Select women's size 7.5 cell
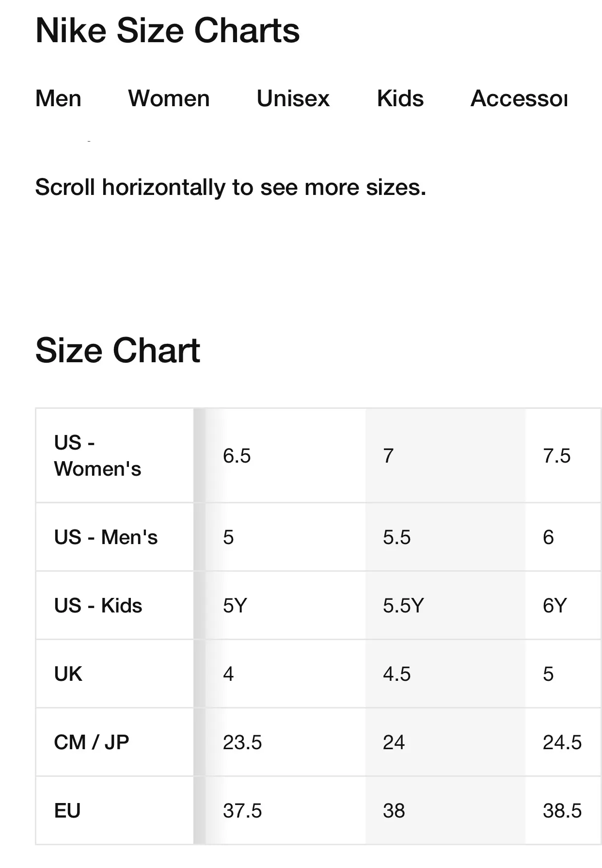The width and height of the screenshot is (602, 868). tap(556, 456)
